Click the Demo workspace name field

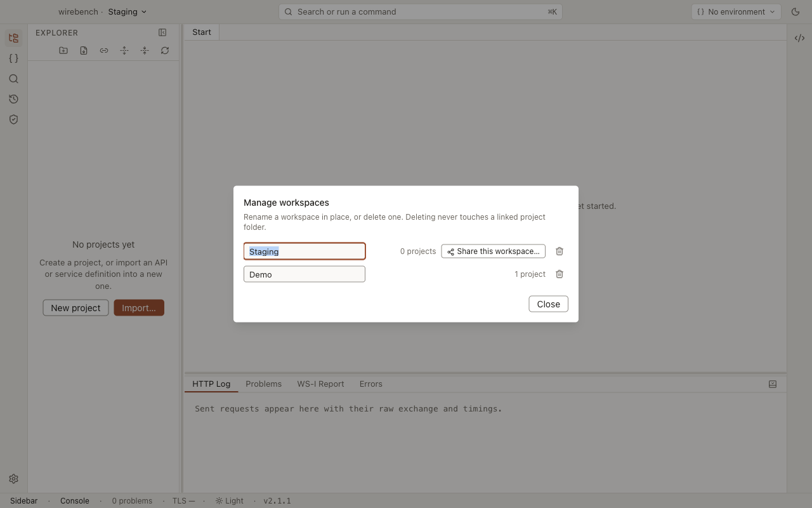coord(304,274)
